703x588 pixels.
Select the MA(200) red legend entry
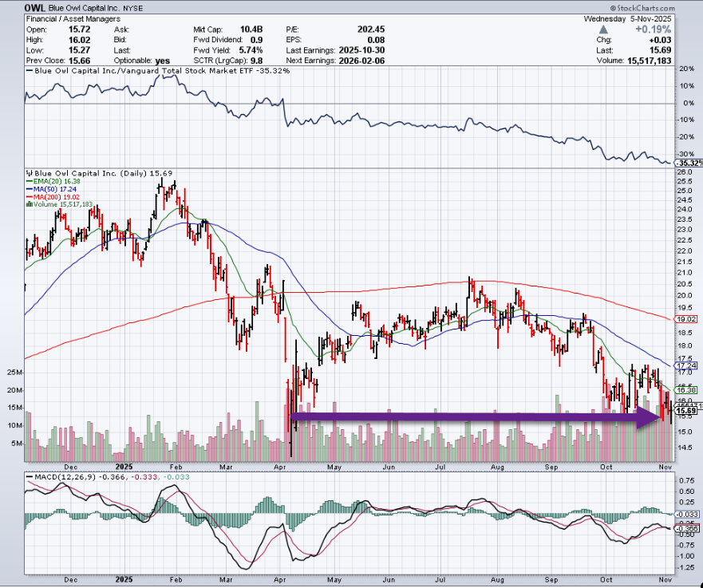(x=49, y=196)
